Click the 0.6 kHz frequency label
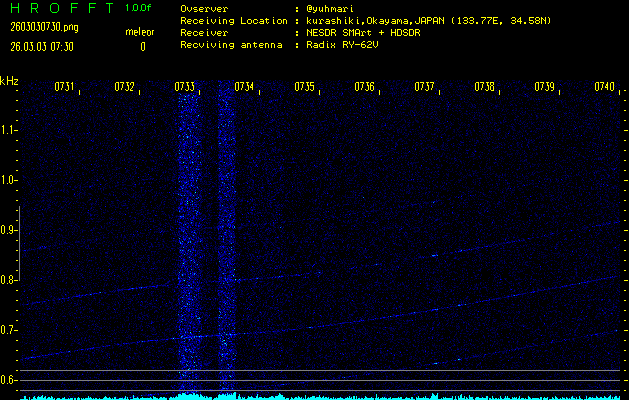629x400 pixels. tap(10, 380)
